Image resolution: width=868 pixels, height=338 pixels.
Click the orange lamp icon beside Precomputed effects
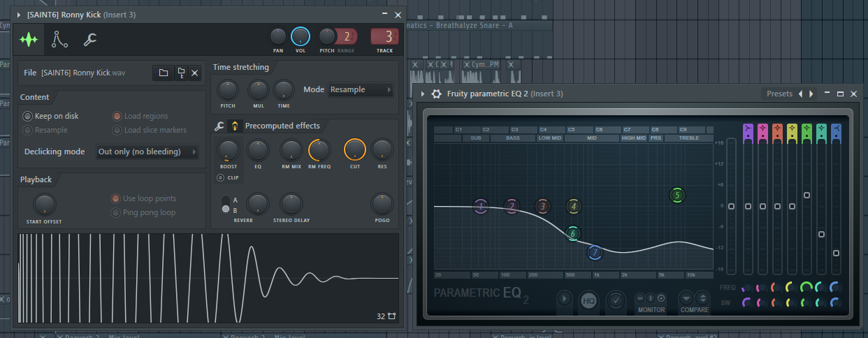pyautogui.click(x=235, y=126)
